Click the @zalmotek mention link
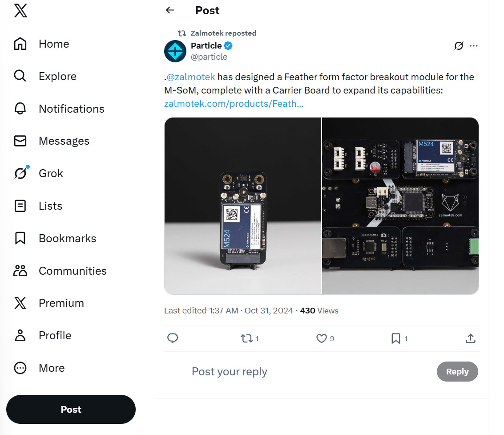504x435 pixels. [191, 77]
